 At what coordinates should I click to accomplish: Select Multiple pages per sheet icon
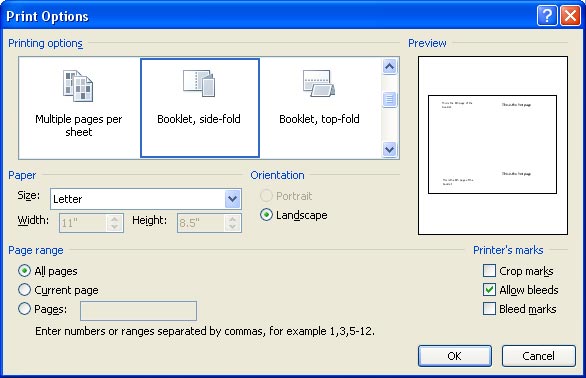pos(78,86)
